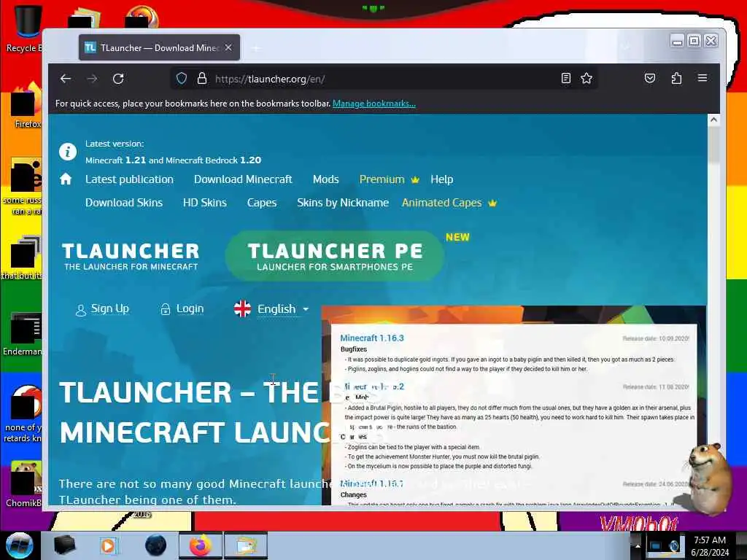Click the Login link
This screenshot has width=747, height=560.
pos(182,309)
